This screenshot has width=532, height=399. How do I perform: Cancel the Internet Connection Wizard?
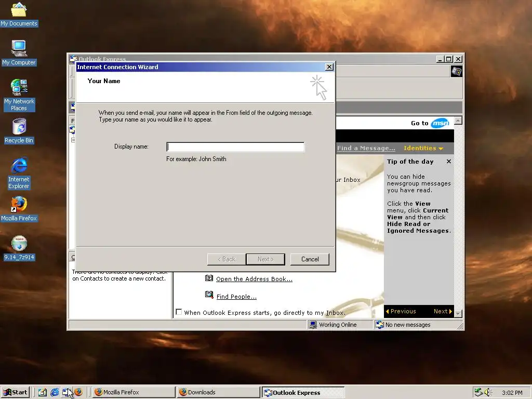310,259
